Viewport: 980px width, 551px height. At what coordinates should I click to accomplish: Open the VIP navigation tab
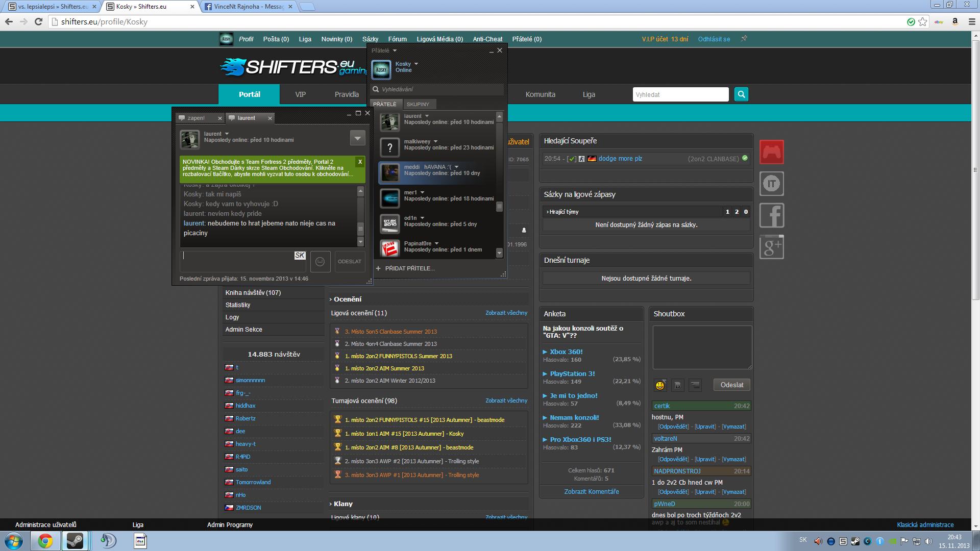tap(300, 94)
